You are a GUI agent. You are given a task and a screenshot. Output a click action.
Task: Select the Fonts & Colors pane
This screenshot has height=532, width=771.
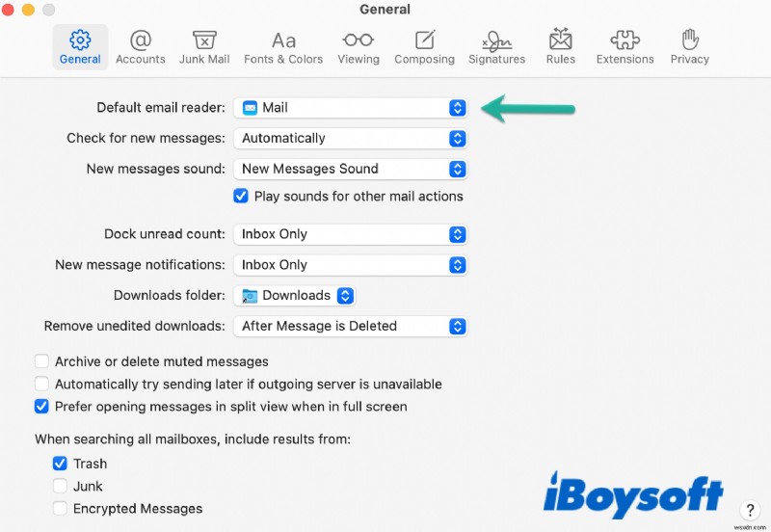point(283,47)
